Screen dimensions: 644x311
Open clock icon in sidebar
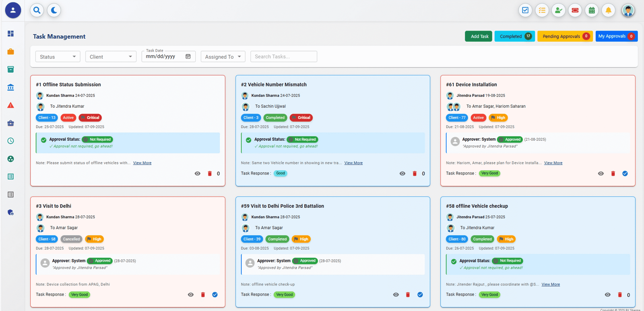(11, 141)
